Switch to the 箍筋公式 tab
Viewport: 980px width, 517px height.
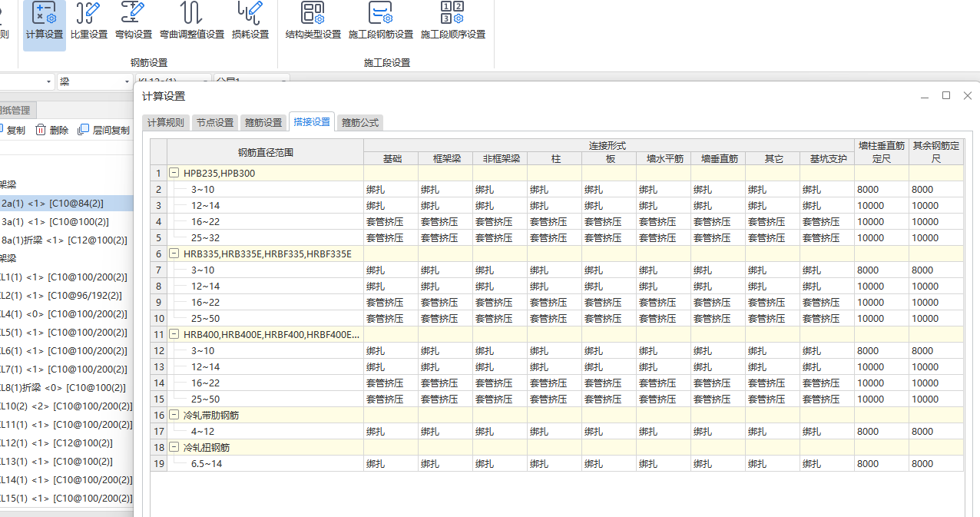[360, 123]
